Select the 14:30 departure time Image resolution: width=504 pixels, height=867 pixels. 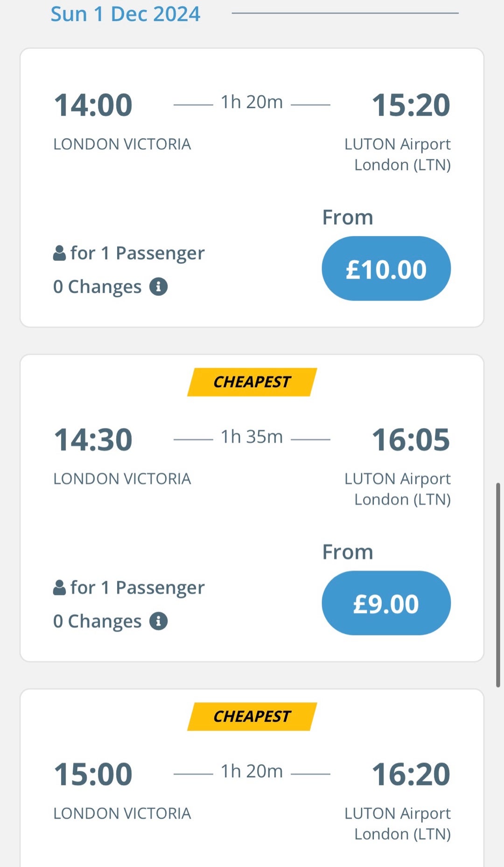point(93,440)
